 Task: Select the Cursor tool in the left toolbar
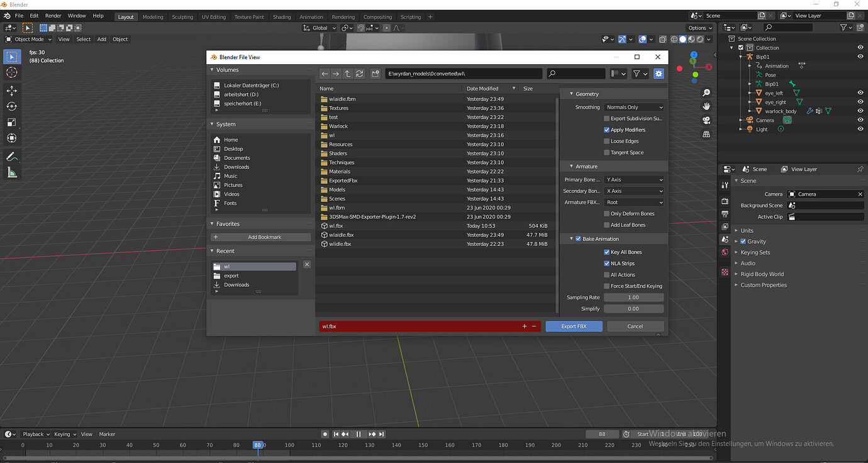coord(11,72)
